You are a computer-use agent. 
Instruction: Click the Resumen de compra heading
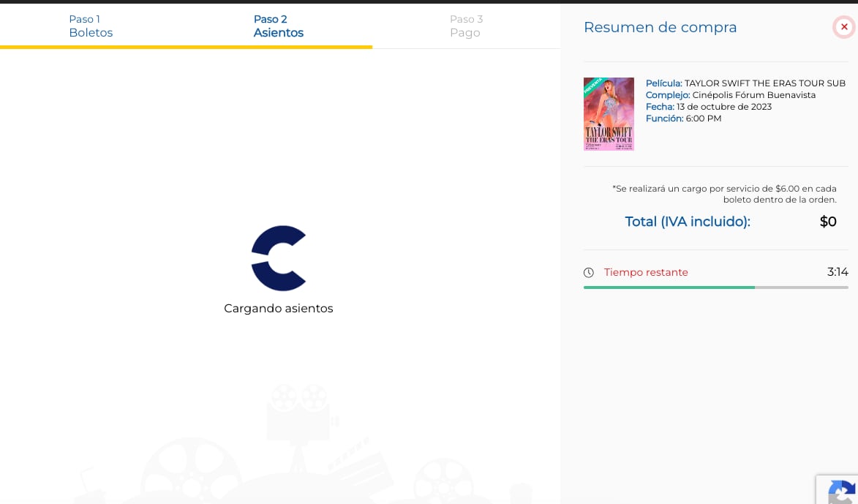(x=660, y=27)
